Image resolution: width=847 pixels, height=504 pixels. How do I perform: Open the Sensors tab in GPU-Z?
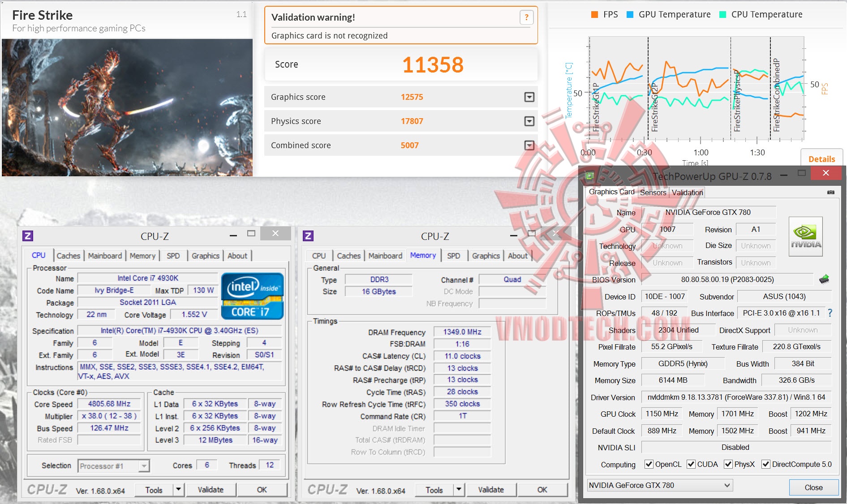coord(653,192)
